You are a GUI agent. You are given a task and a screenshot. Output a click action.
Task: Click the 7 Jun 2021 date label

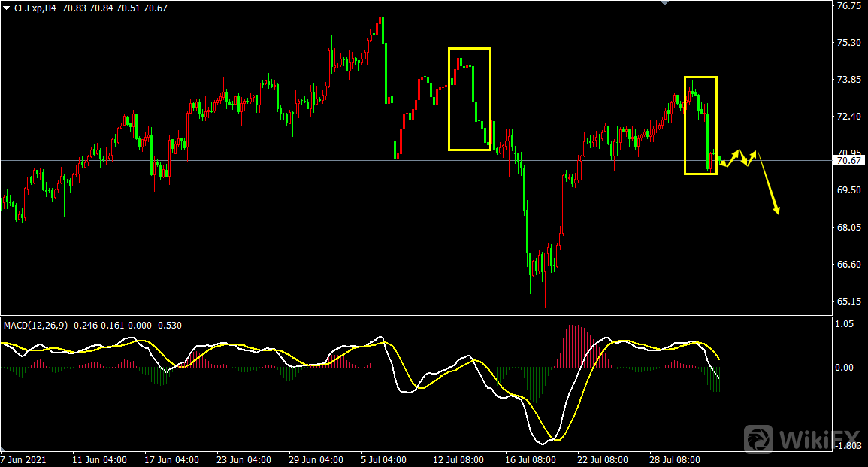pos(25,459)
